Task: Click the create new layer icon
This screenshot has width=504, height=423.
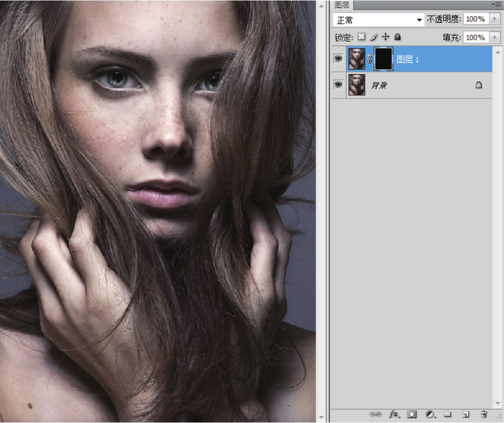Action: point(465,414)
